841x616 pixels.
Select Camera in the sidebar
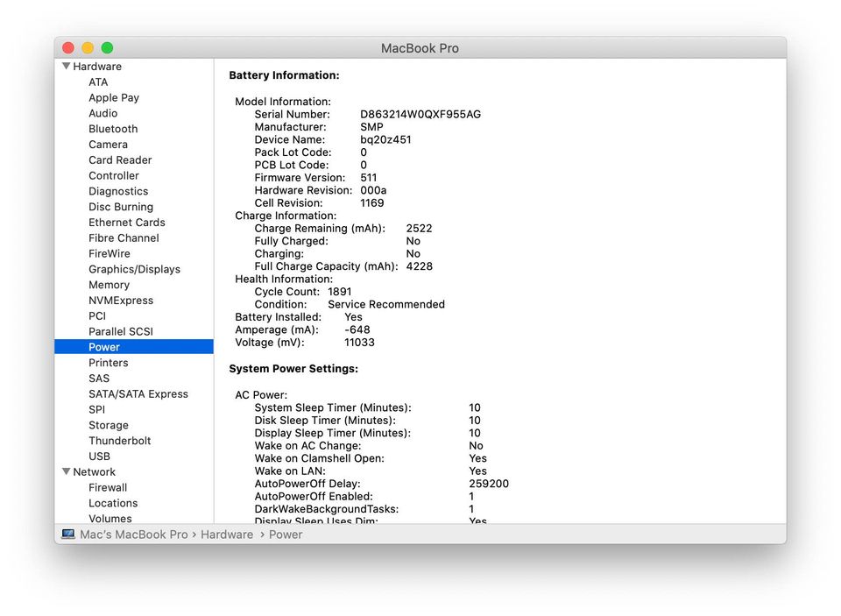point(109,145)
